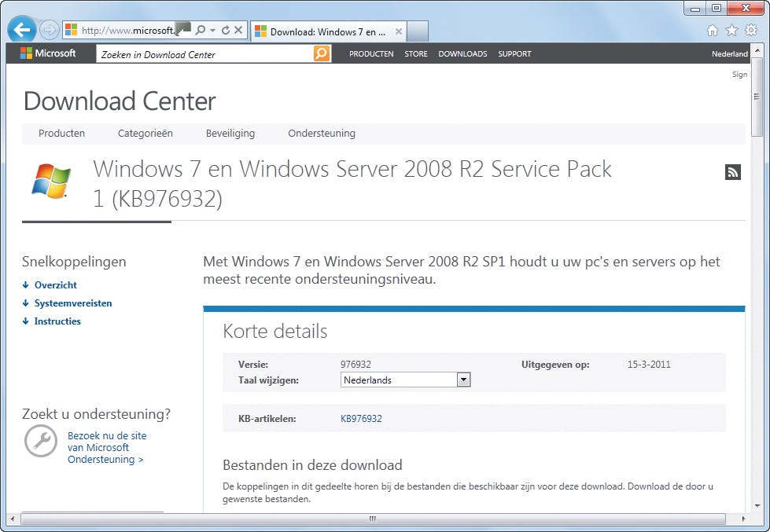Close the 'Download: Windows 7 en ...' tab
The width and height of the screenshot is (770, 532).
point(399,32)
